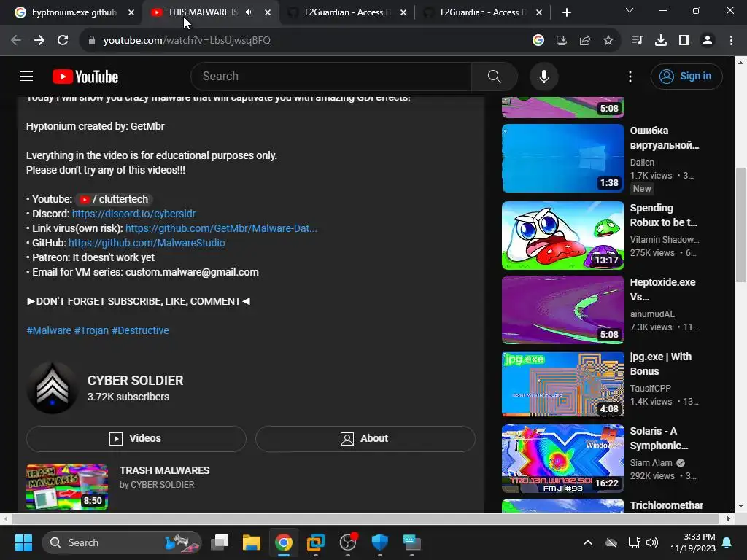This screenshot has width=747, height=560.
Task: Open Solaris - A Symphonic video thumbnail
Action: pos(562,459)
